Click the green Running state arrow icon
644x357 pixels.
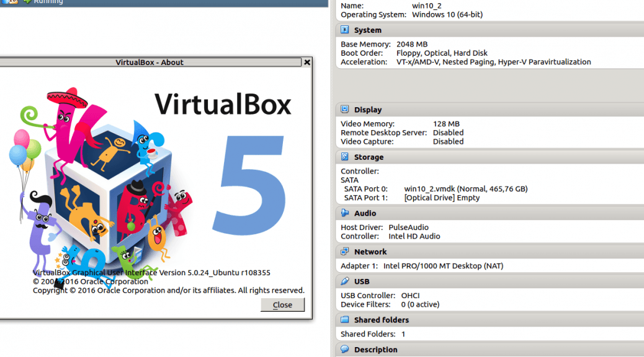[27, 2]
